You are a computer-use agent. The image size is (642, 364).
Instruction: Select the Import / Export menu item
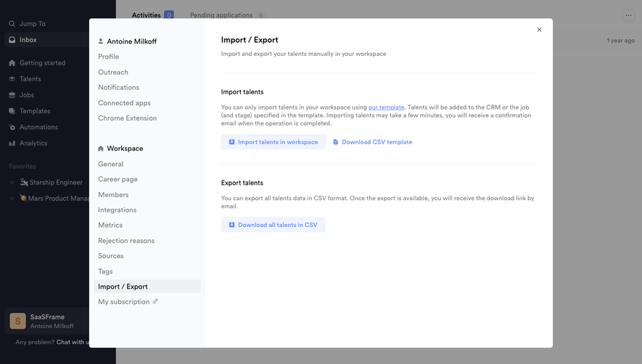coord(147,286)
